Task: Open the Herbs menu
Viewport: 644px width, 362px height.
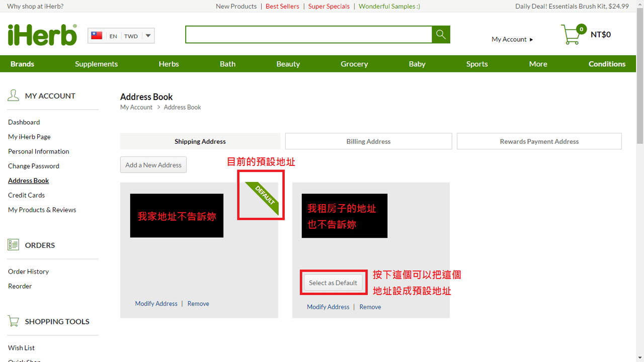Action: tap(169, 64)
